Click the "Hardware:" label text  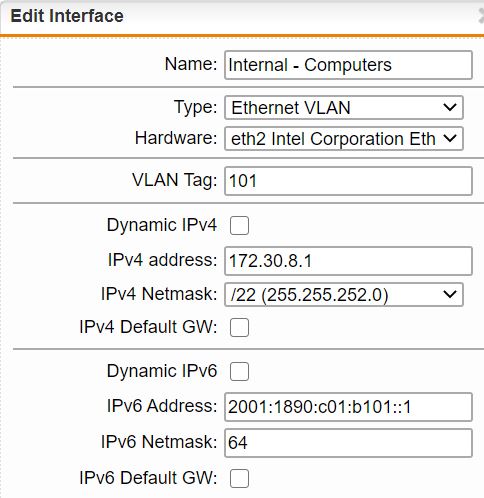[x=176, y=138]
